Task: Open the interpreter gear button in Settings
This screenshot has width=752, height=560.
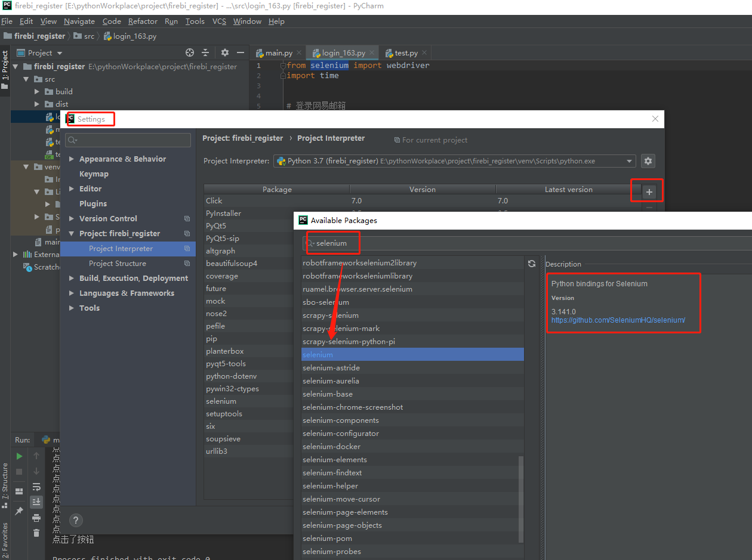Action: (x=648, y=161)
